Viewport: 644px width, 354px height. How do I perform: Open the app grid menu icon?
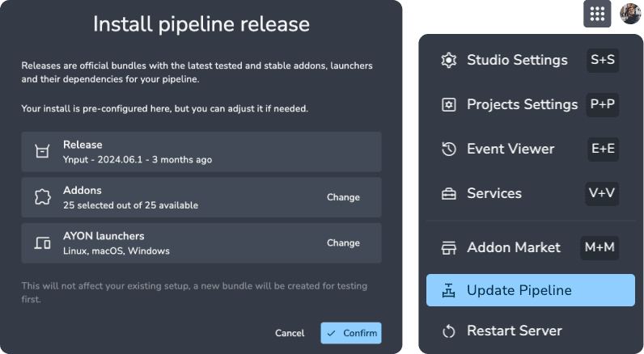tap(597, 14)
